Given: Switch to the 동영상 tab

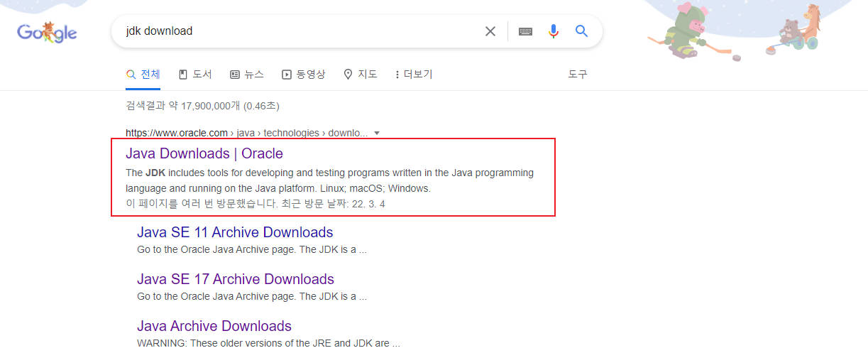Looking at the screenshot, I should [x=304, y=74].
